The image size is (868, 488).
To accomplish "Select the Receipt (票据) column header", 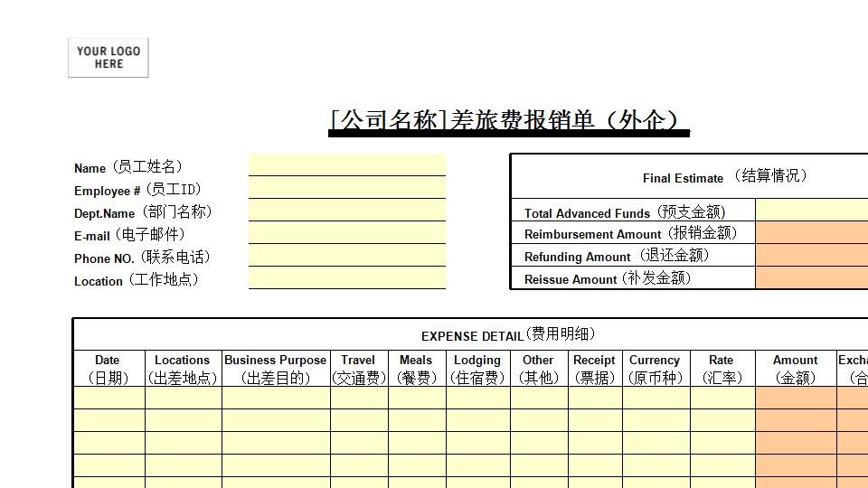I will click(x=595, y=369).
